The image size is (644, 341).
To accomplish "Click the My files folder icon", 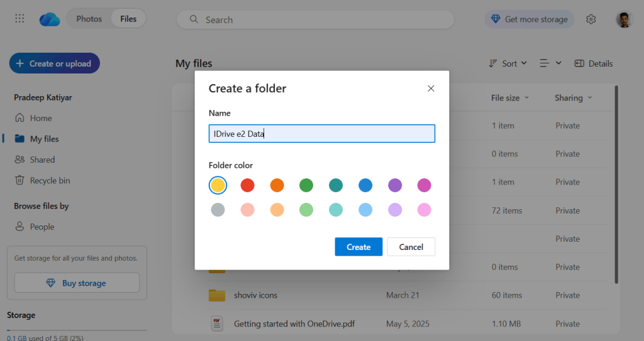I will pyautogui.click(x=19, y=139).
